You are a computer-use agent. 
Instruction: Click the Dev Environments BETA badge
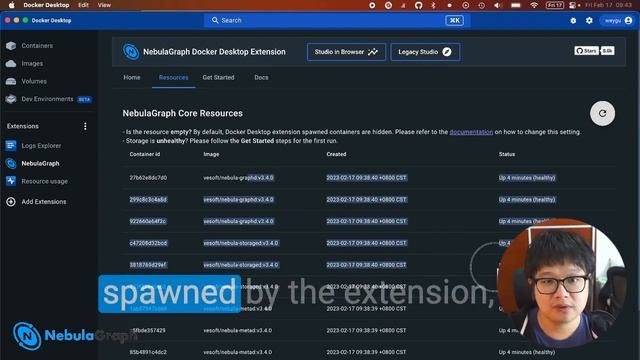[84, 99]
